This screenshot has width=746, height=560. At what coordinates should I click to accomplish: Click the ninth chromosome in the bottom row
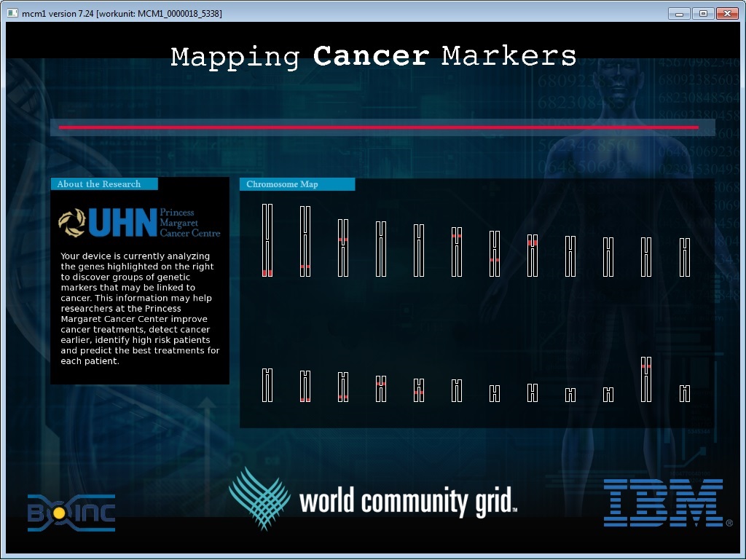point(570,395)
